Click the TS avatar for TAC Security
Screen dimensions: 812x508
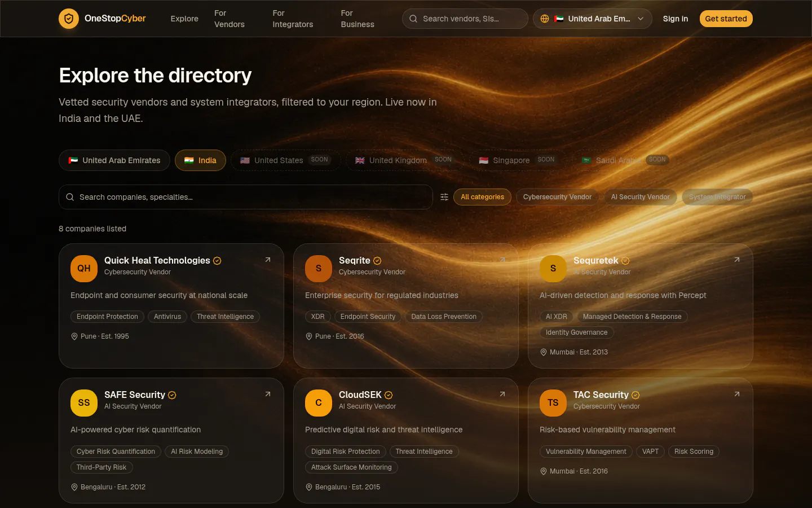pyautogui.click(x=553, y=402)
